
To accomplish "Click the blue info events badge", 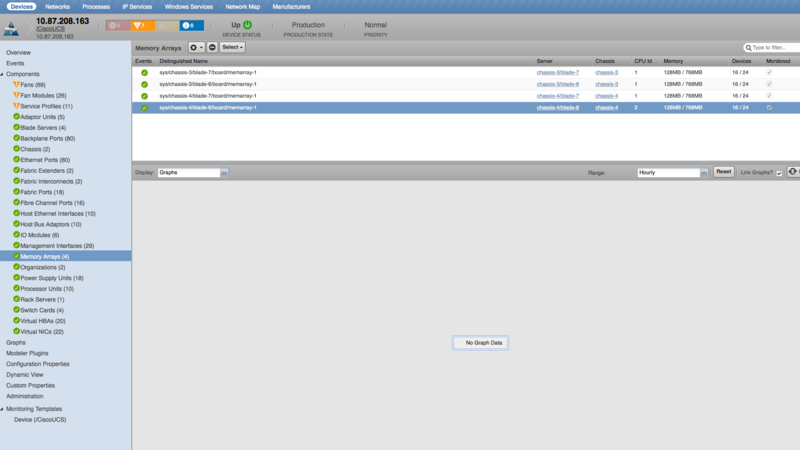I will (x=191, y=26).
